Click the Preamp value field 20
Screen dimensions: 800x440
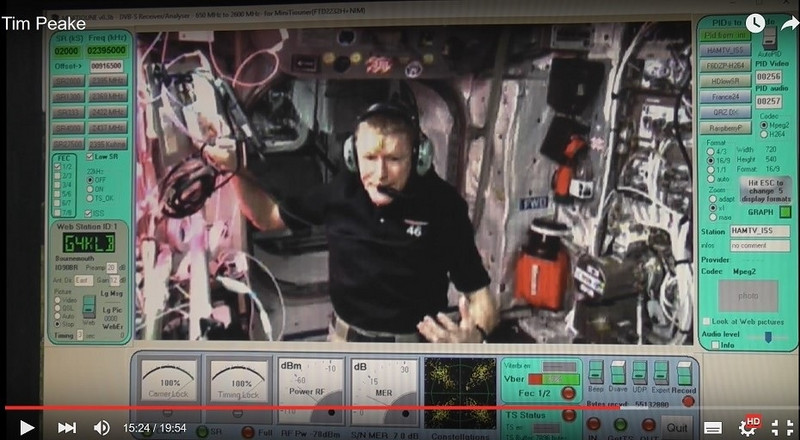point(112,267)
